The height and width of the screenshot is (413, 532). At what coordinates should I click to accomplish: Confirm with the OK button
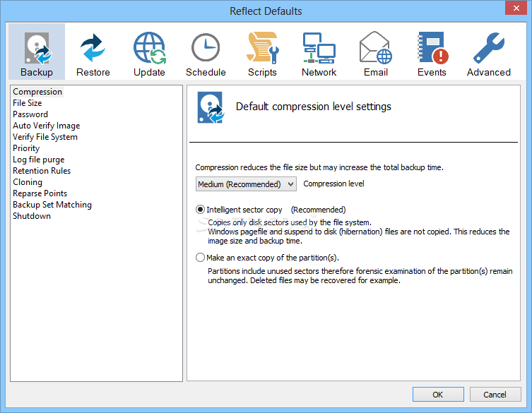pos(438,395)
